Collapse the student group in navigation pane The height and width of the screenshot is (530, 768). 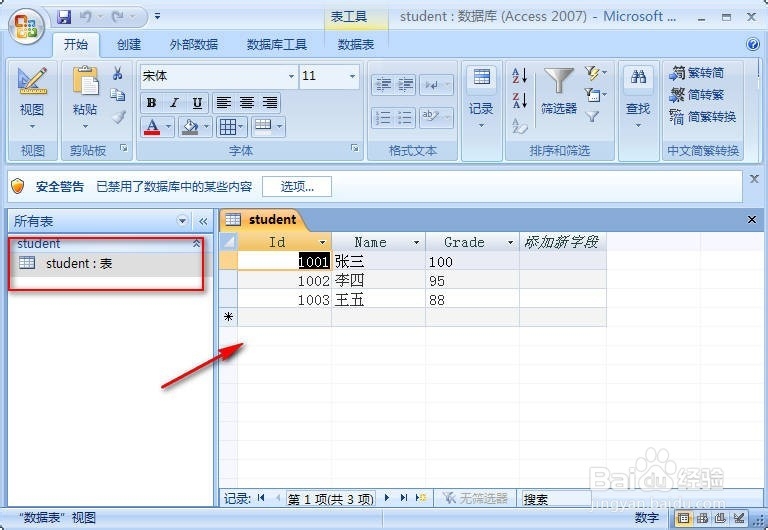tap(196, 243)
